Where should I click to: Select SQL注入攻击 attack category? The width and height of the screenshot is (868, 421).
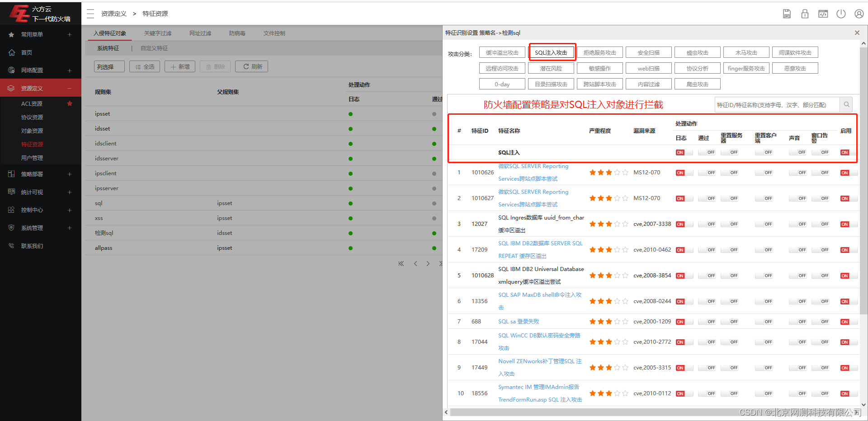[552, 52]
